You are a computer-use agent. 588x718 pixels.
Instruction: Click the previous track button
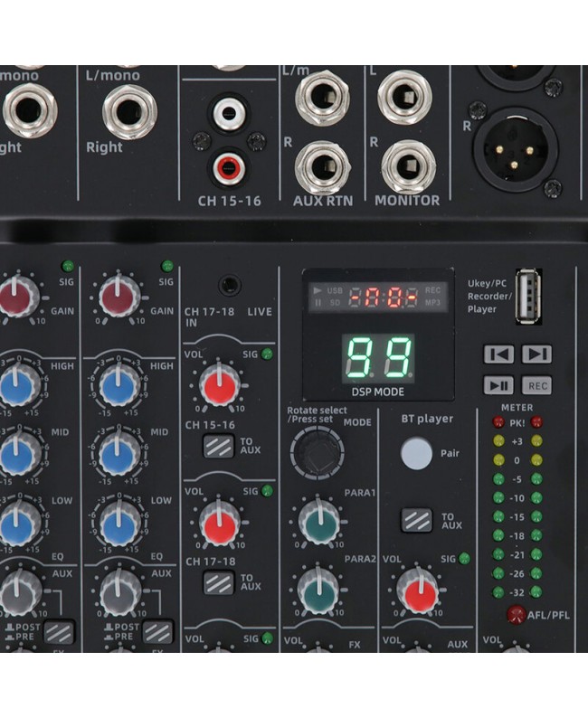point(498,354)
